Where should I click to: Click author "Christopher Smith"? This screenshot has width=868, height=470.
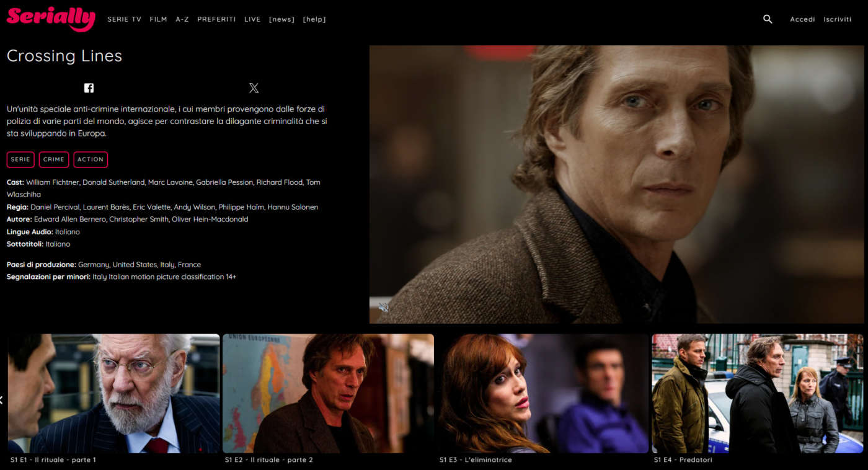pyautogui.click(x=139, y=219)
